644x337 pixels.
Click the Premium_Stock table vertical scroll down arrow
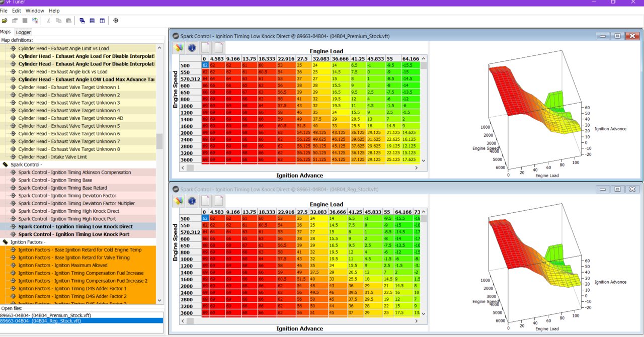pos(424,160)
